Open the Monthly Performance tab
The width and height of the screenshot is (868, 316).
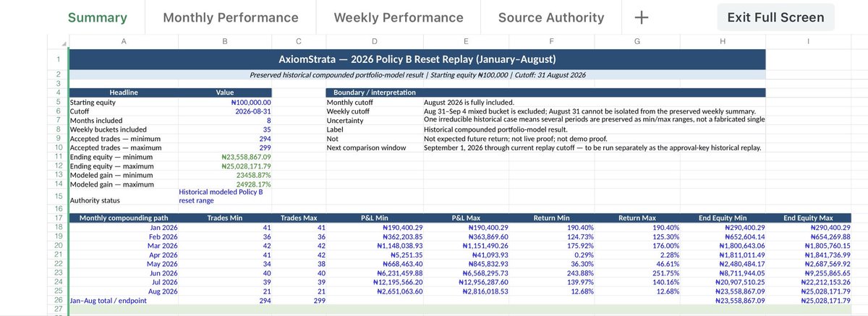click(x=230, y=18)
